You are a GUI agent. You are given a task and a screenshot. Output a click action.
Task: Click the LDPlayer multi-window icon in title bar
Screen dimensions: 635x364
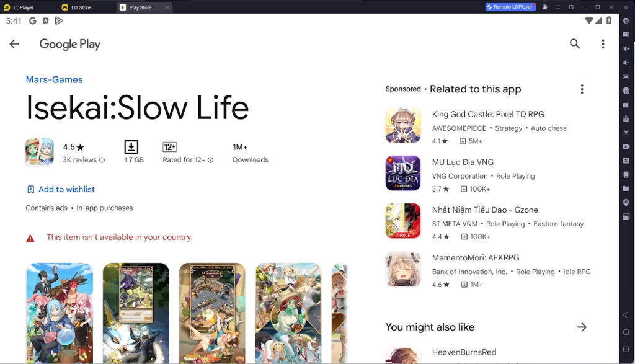coord(571,7)
